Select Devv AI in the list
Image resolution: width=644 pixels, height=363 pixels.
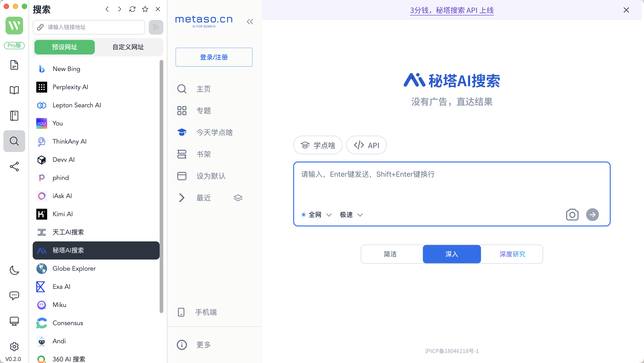(96, 160)
